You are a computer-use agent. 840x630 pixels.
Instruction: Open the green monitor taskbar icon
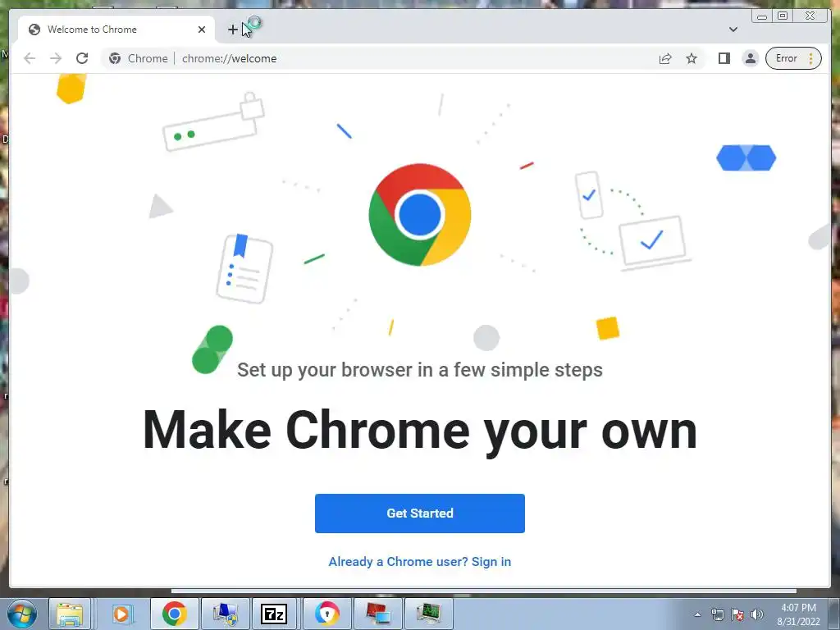(x=428, y=614)
